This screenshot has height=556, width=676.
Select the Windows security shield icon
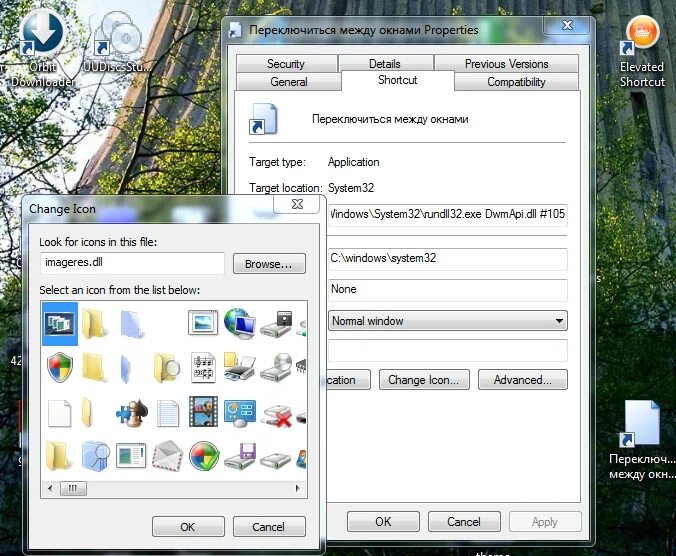59,368
